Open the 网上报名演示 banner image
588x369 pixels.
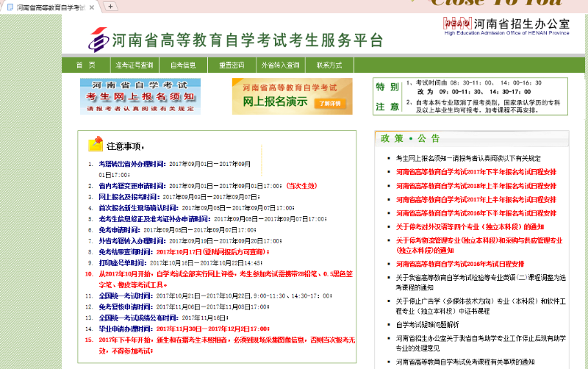click(292, 96)
